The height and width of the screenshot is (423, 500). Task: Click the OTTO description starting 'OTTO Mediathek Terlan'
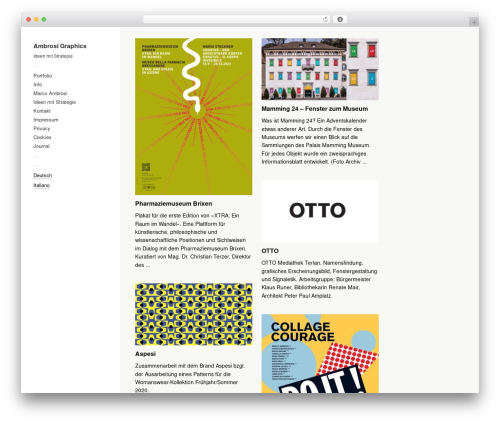(319, 279)
